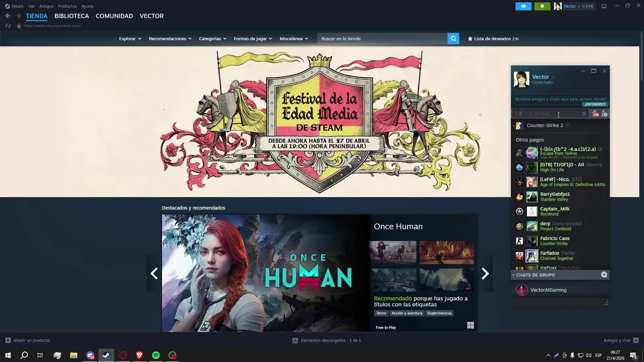Open the Categorías dropdown

[x=212, y=39]
